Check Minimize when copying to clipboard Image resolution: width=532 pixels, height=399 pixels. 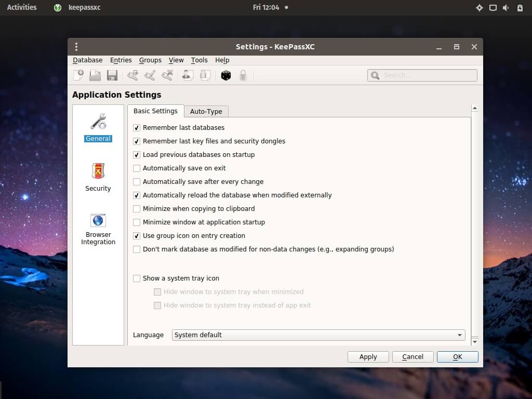137,209
